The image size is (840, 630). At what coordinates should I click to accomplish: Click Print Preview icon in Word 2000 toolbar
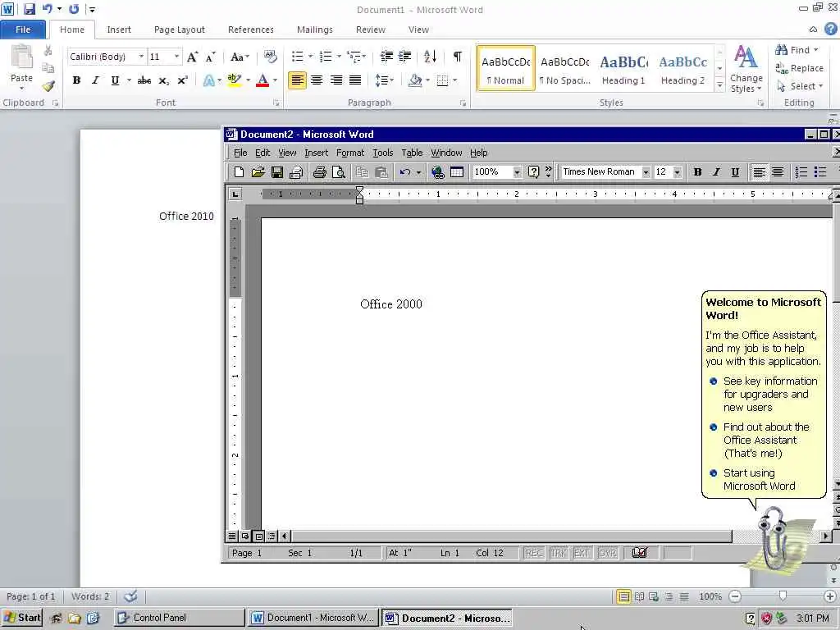(339, 172)
